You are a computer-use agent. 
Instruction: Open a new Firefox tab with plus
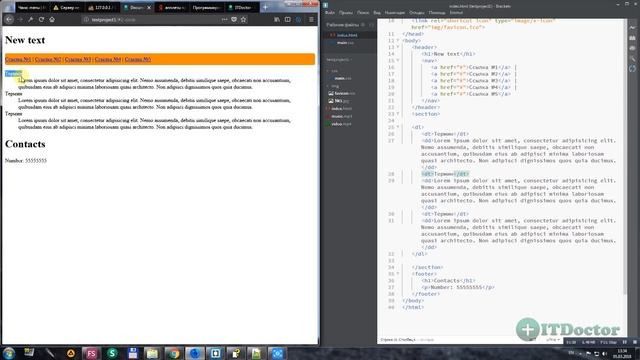(x=265, y=7)
